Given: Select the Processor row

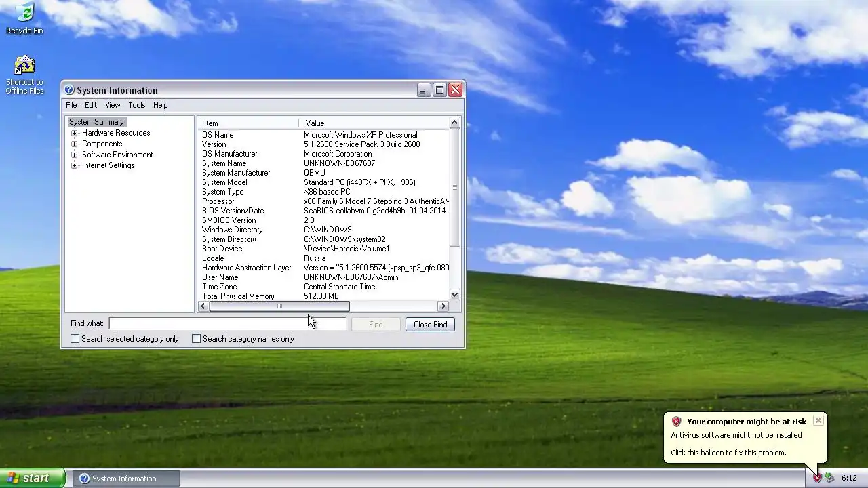Looking at the screenshot, I should 323,201.
